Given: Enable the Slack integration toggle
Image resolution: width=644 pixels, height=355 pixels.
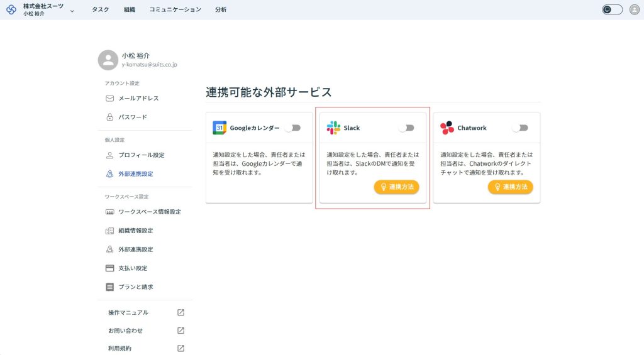Looking at the screenshot, I should tap(407, 128).
